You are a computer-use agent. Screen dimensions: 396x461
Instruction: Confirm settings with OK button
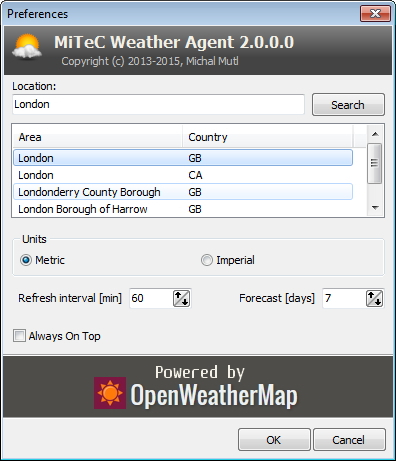tap(274, 440)
